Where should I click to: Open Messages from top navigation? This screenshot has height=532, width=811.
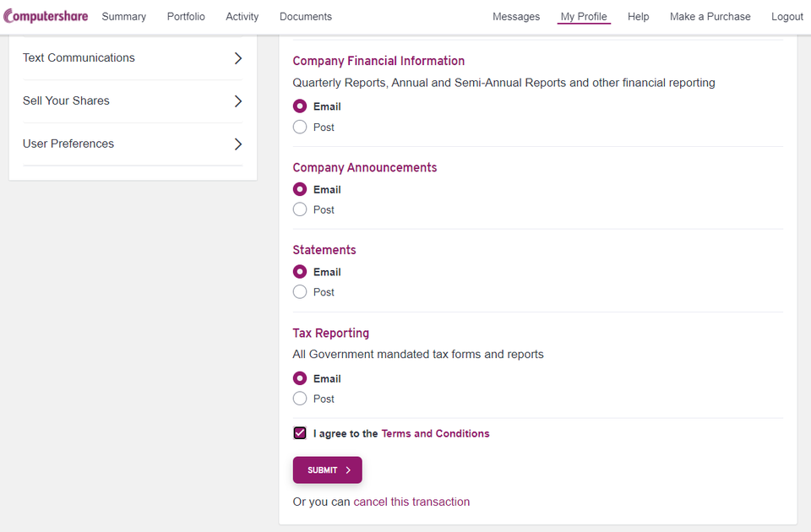coord(516,17)
